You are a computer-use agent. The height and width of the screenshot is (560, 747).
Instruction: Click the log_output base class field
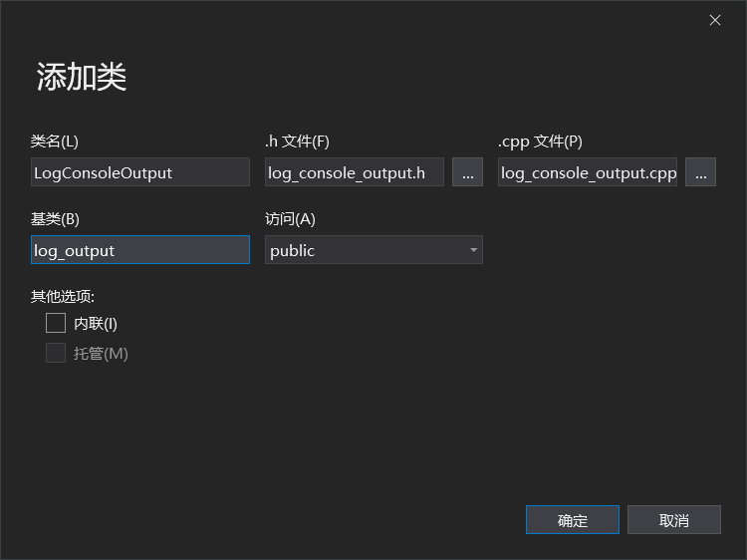tap(139, 250)
